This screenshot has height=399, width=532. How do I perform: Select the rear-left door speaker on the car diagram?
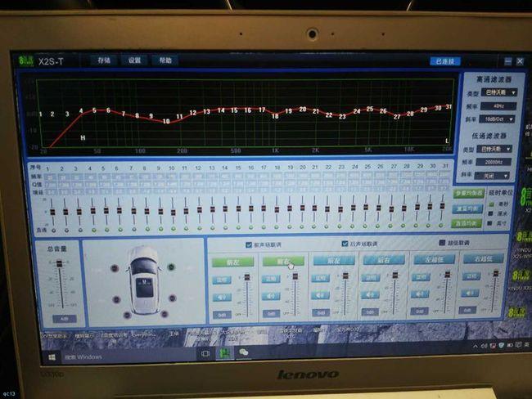click(116, 300)
